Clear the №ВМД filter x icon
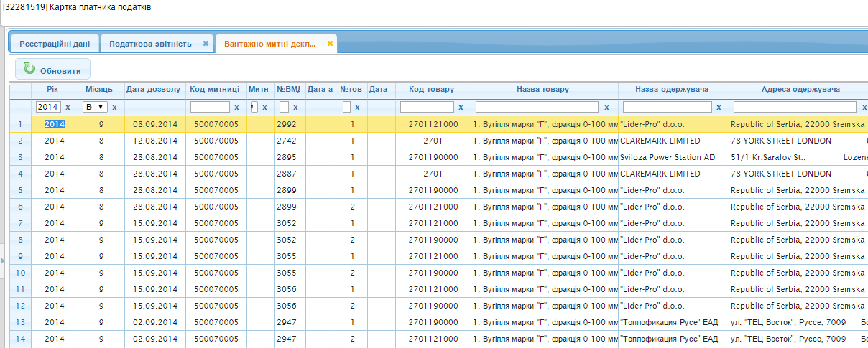 295,107
